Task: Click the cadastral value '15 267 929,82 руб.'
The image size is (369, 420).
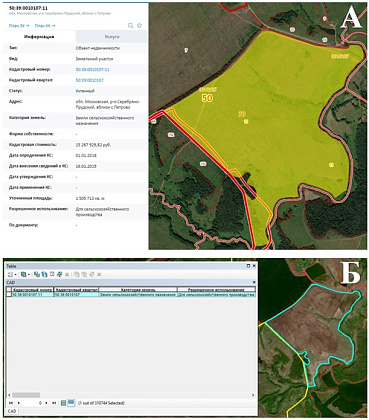Action: click(x=93, y=145)
